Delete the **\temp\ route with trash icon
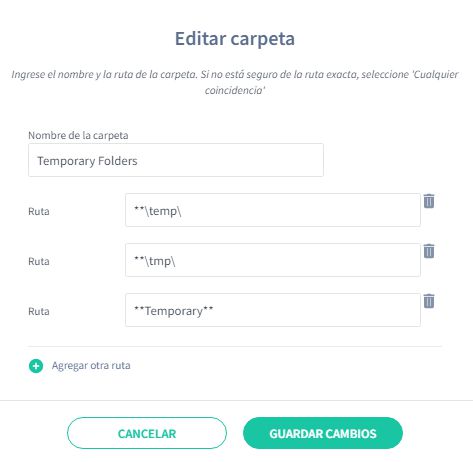This screenshot has width=473, height=462. tap(429, 201)
